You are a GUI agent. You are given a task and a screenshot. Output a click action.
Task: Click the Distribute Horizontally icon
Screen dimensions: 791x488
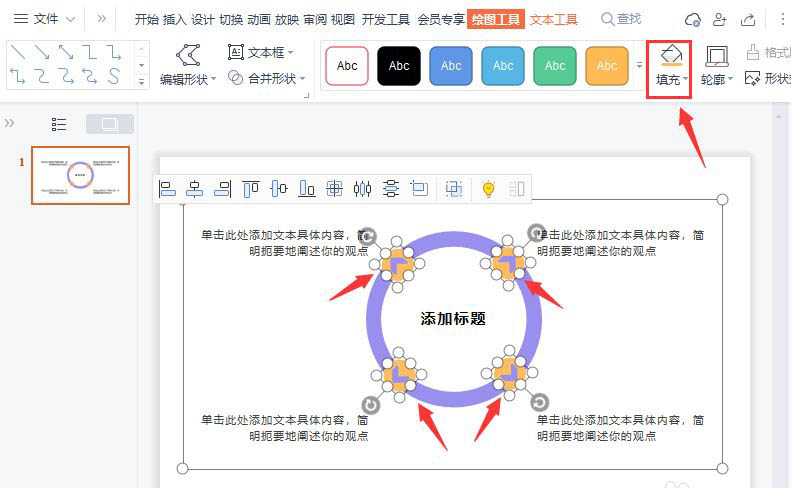tap(362, 188)
